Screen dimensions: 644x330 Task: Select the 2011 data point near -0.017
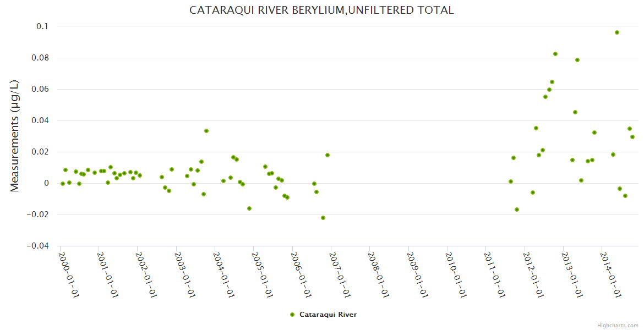tap(517, 210)
